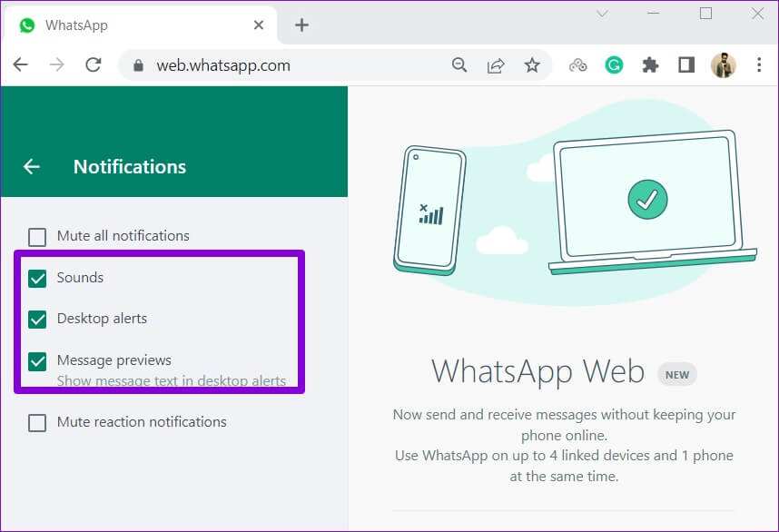The image size is (779, 532).
Task: Click the Message previews label
Action: click(x=113, y=360)
